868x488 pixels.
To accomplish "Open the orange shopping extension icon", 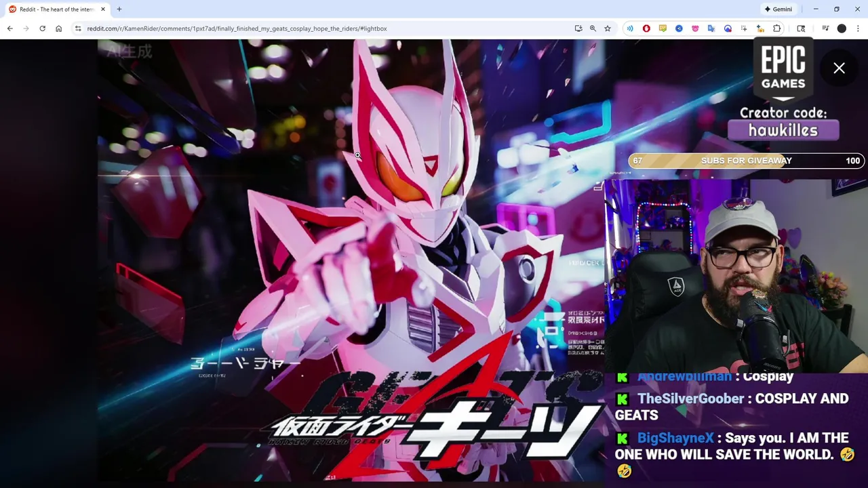I will pyautogui.click(x=760, y=28).
